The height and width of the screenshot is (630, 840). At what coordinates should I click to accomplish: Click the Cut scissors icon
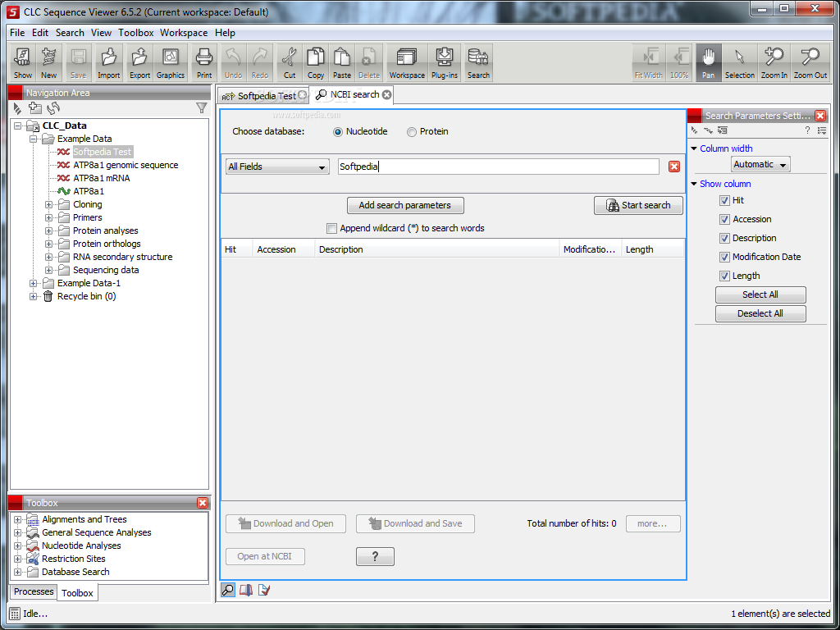tap(290, 62)
